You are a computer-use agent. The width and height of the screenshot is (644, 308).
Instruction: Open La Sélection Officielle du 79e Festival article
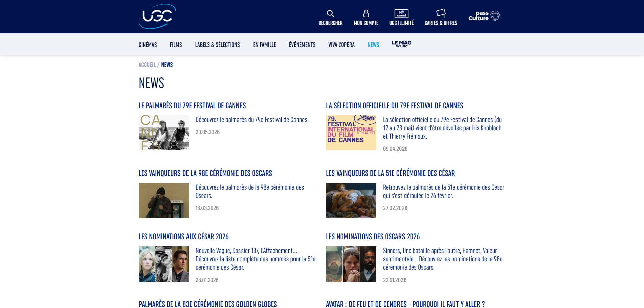click(394, 106)
